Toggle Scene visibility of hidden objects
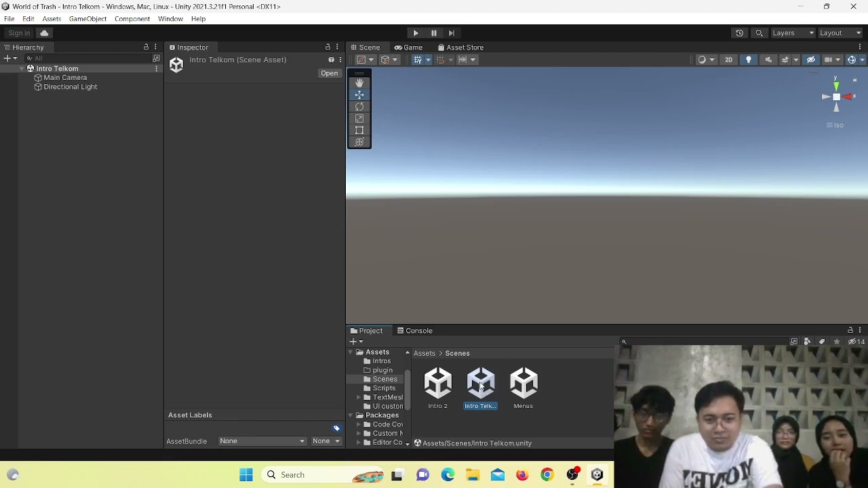 coord(811,60)
